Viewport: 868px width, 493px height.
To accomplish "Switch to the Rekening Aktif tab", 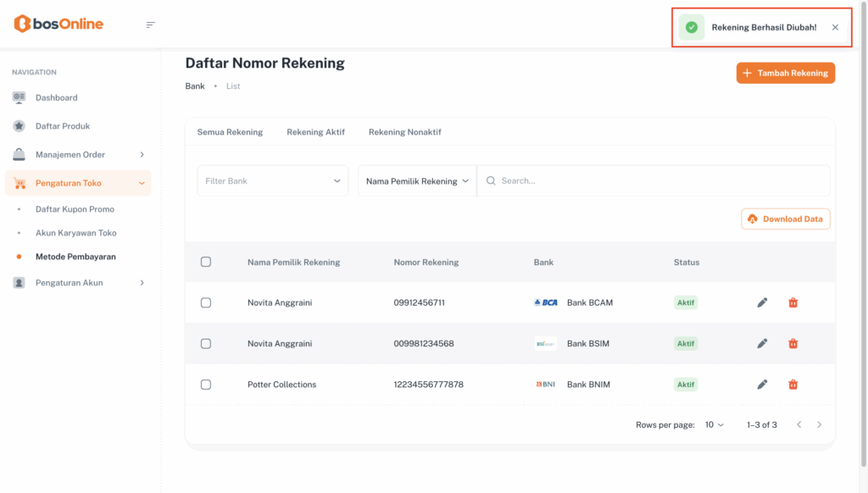I will [x=315, y=132].
